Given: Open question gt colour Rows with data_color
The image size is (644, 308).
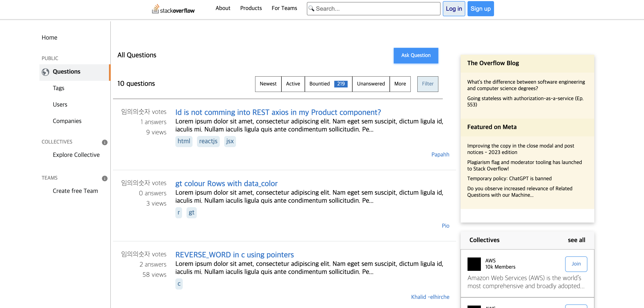Looking at the screenshot, I should pyautogui.click(x=226, y=183).
